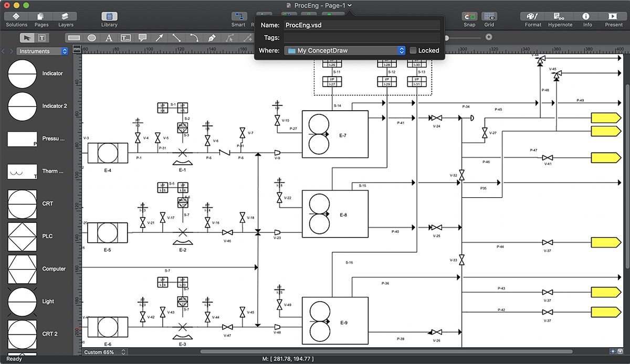Toggle Grid visibility

point(489,17)
